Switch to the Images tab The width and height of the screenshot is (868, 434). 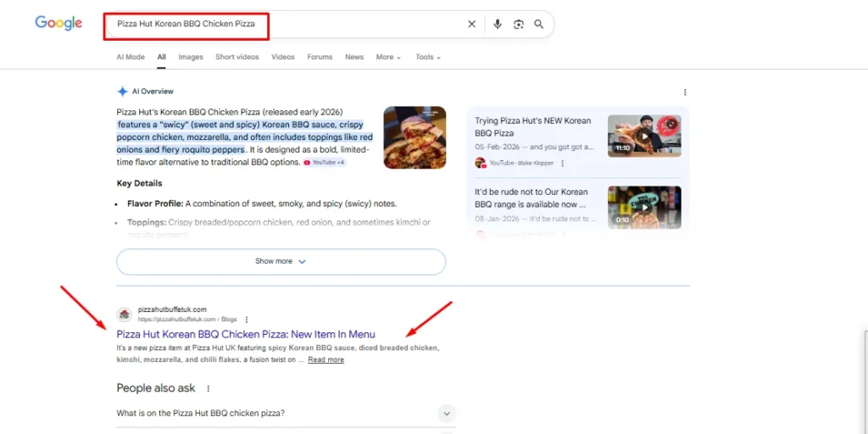pos(191,58)
